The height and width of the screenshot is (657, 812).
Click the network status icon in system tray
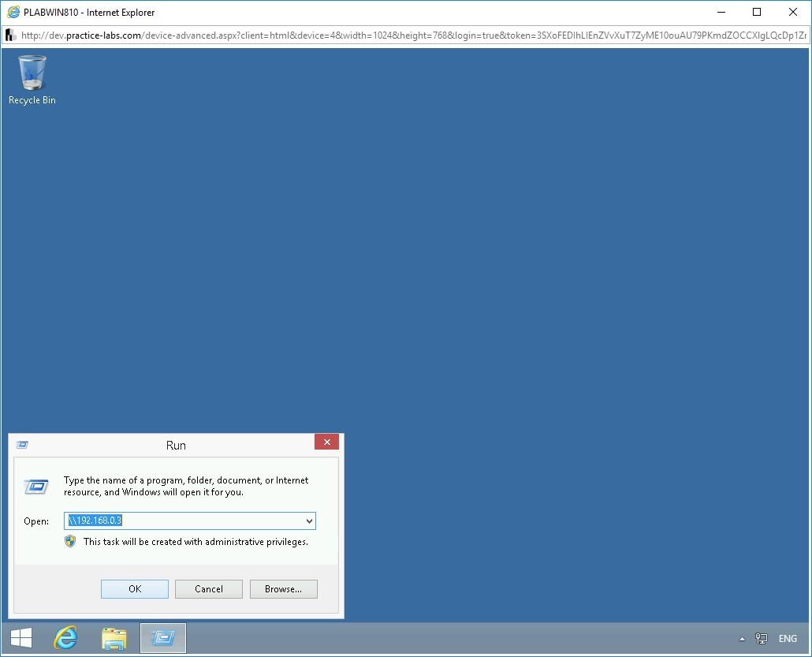761,639
